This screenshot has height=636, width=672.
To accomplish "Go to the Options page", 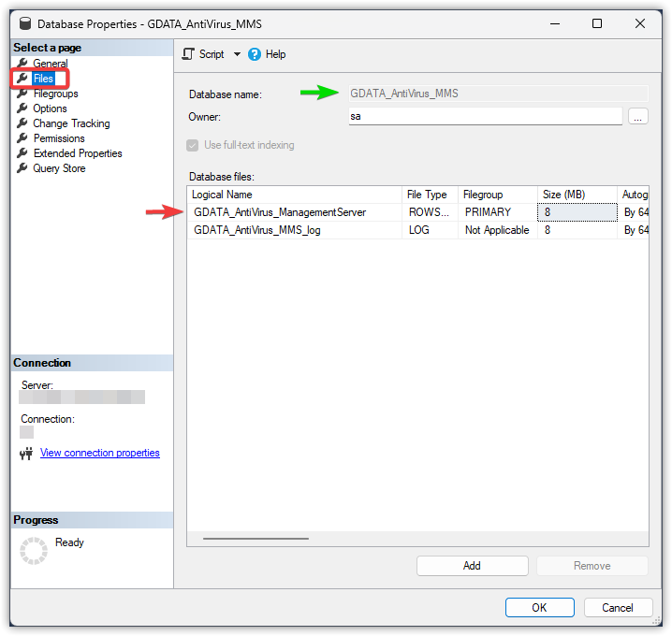I will pos(50,108).
